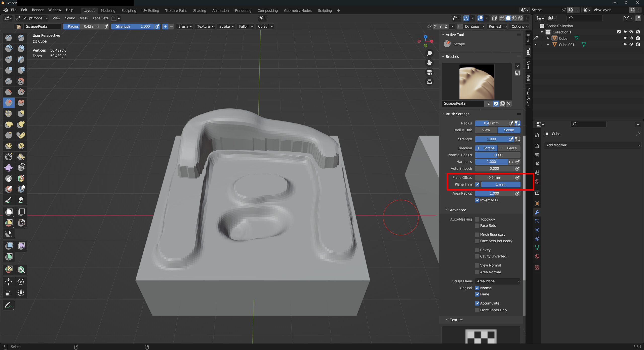644x350 pixels.
Task: Open the Add Modifier dropdown
Action: (593, 145)
